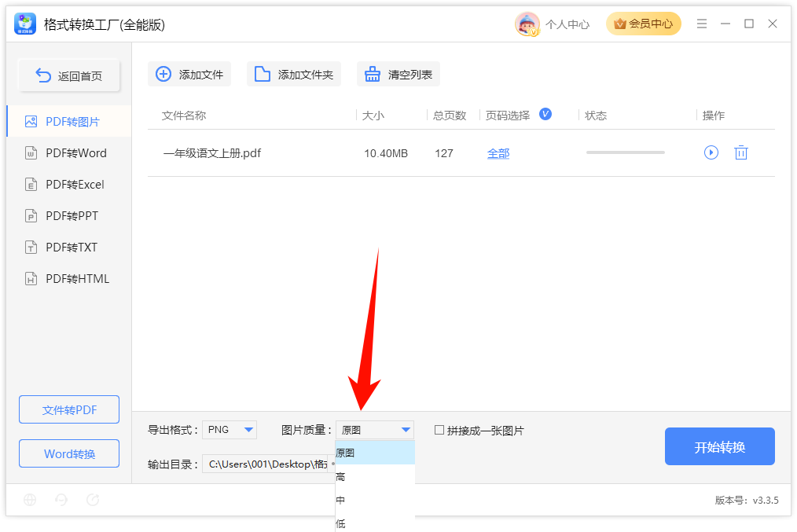Enable 拼接成一张图片 checkbox
Image resolution: width=797 pixels, height=532 pixels.
click(439, 430)
